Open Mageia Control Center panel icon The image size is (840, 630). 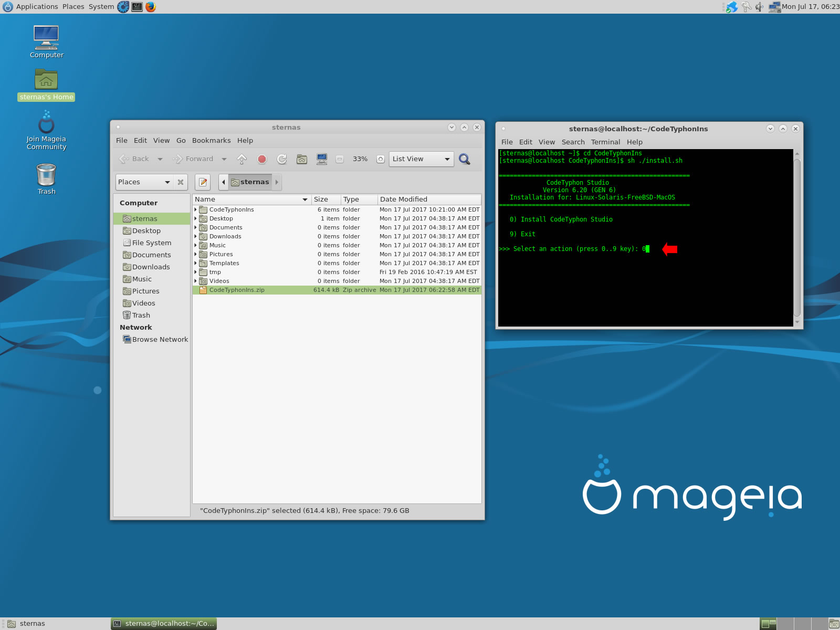click(123, 7)
